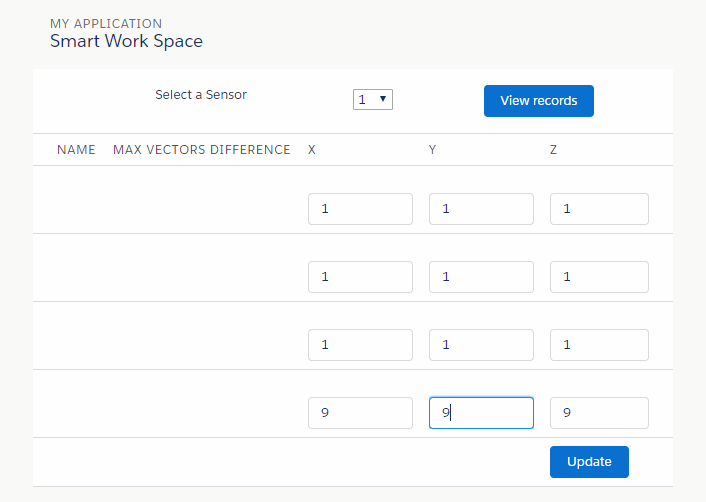
Task: Focus the Z field containing 9
Action: click(599, 413)
